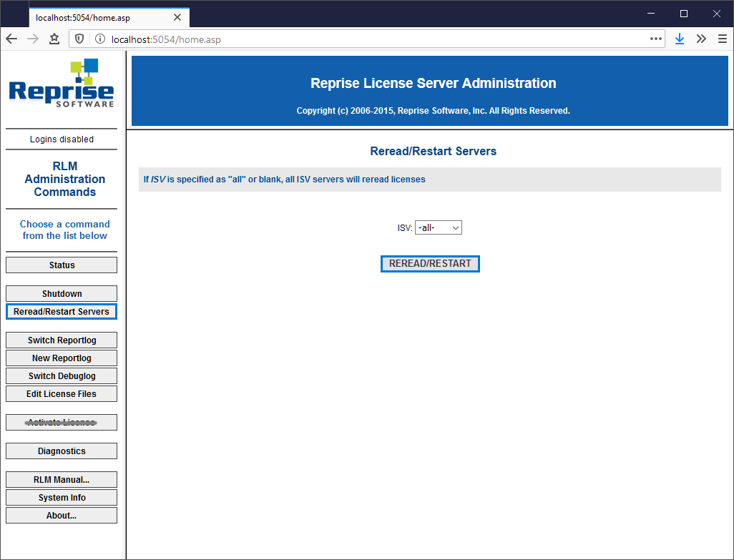This screenshot has height=560, width=734.
Task: Select the localhost:5054/home.asp tab
Action: (109, 17)
